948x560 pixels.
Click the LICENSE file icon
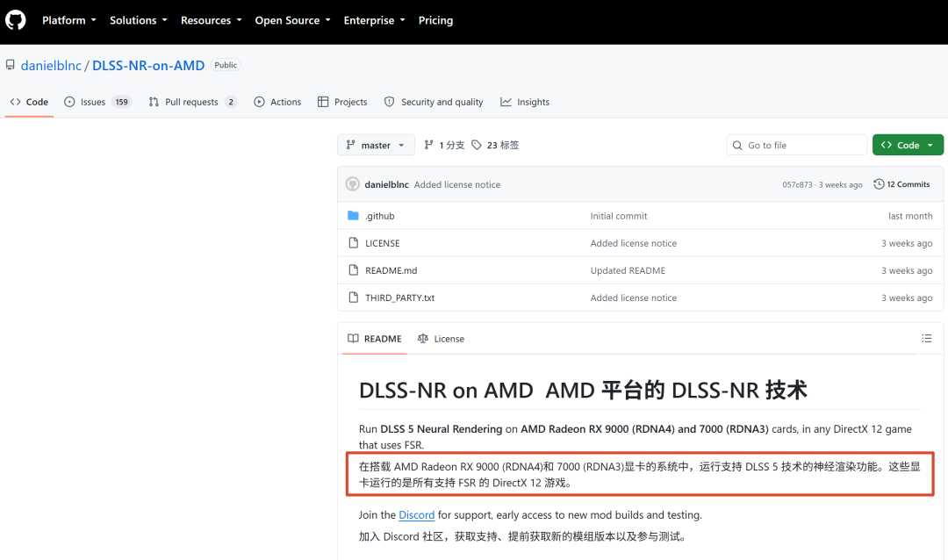click(x=353, y=242)
